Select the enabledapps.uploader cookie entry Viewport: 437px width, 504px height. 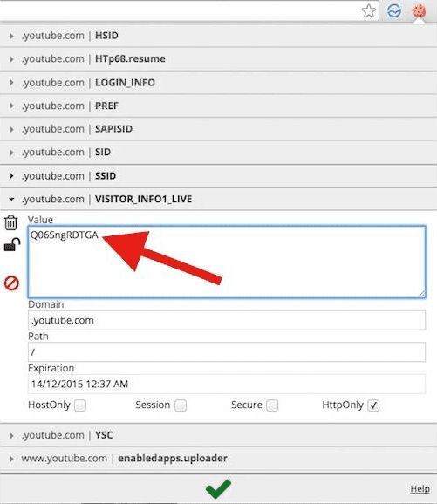tap(218, 459)
